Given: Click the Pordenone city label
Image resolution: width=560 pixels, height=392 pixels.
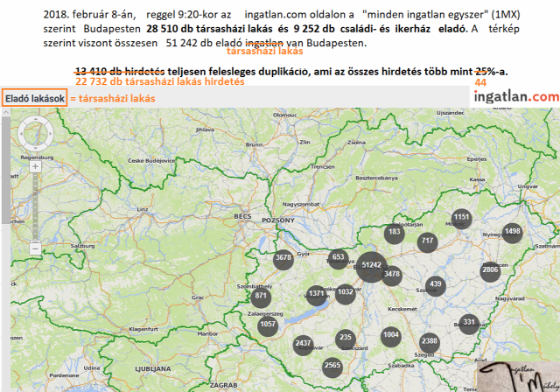Looking at the screenshot, I should click(x=64, y=375).
